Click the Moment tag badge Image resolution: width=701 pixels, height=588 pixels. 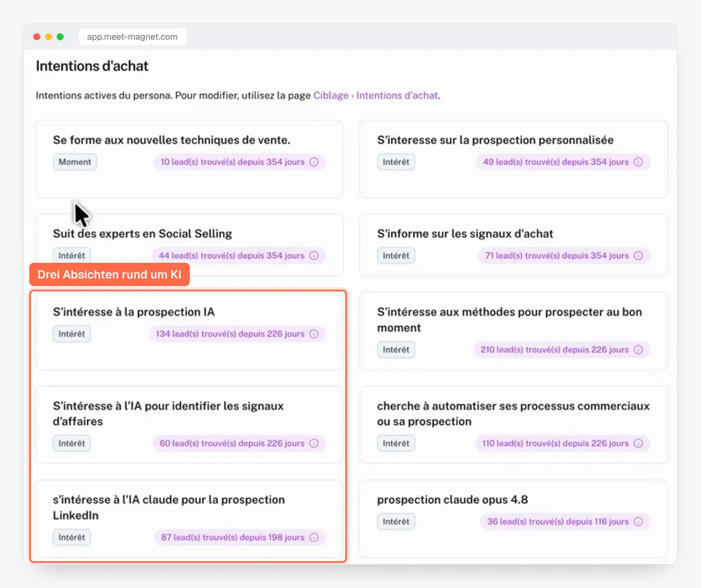pyautogui.click(x=75, y=162)
